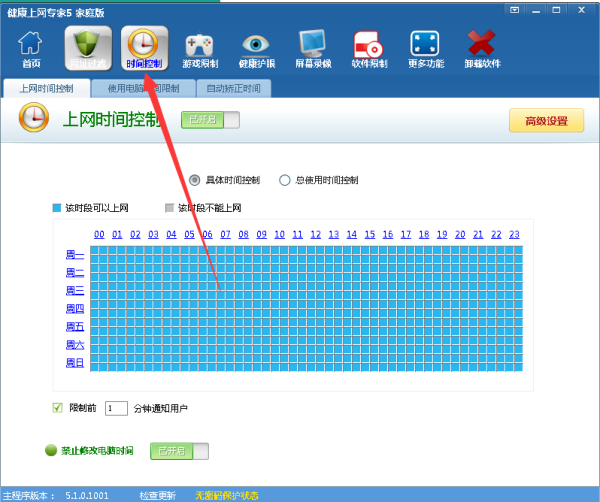Toggle 禁止修改电脑时间 switch
The width and height of the screenshot is (600, 502).
click(x=179, y=451)
